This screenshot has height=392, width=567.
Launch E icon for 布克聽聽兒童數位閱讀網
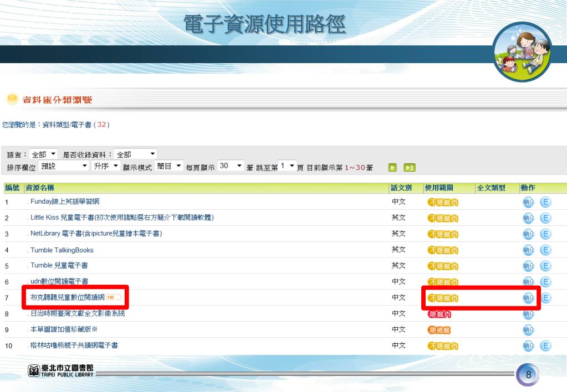[x=546, y=298]
